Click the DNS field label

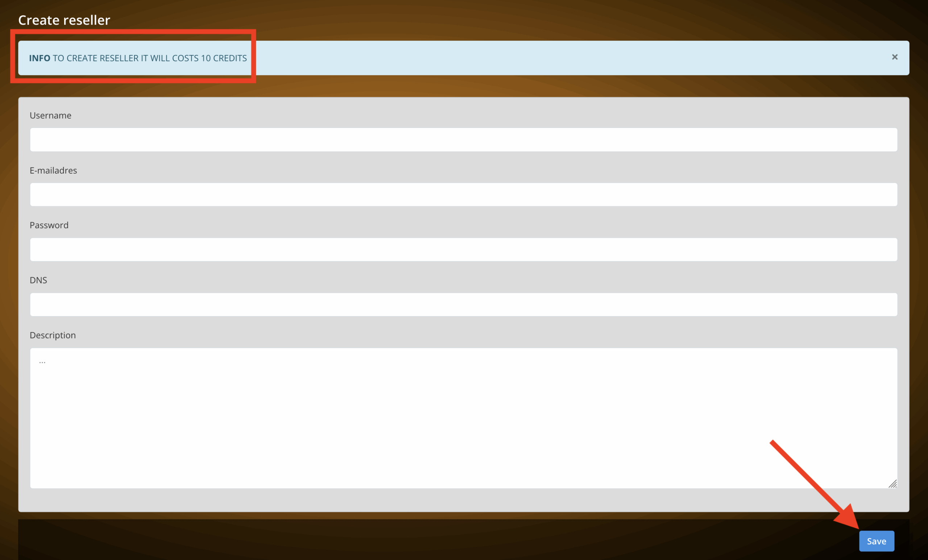[x=38, y=280]
